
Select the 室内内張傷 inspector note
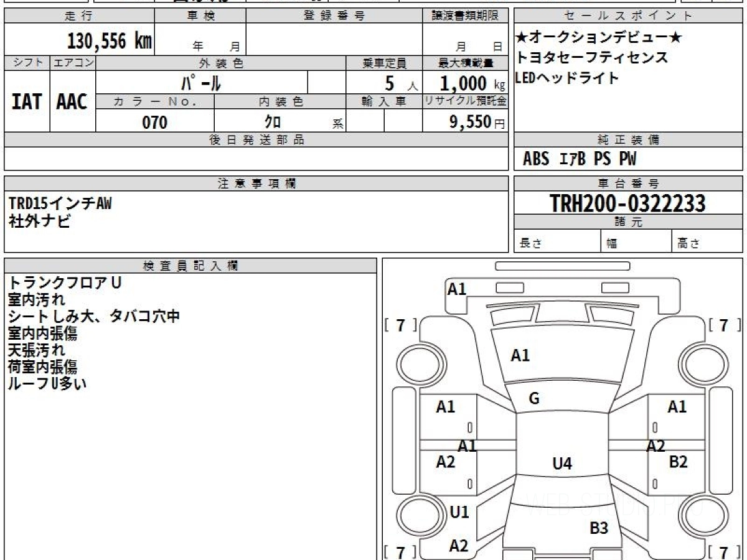coord(43,333)
